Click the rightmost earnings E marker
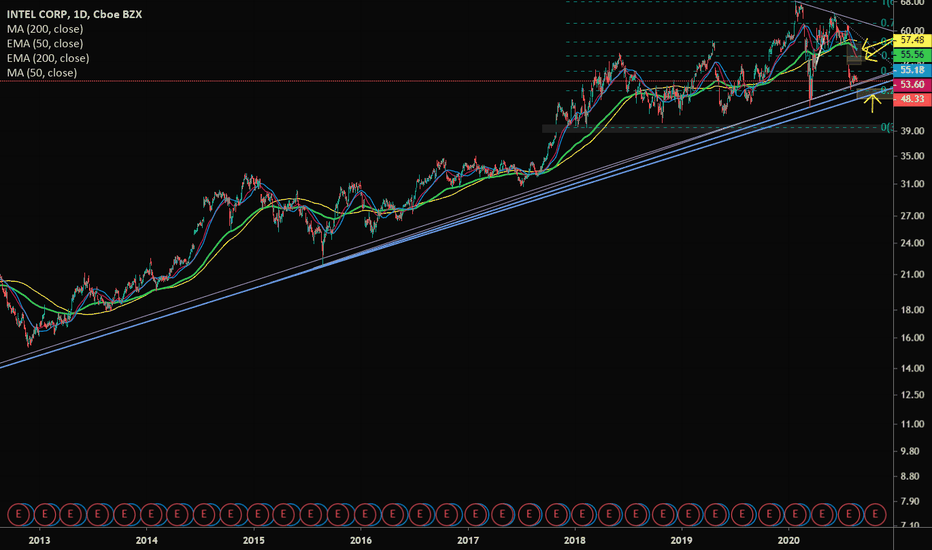The image size is (932, 550). coord(875,514)
